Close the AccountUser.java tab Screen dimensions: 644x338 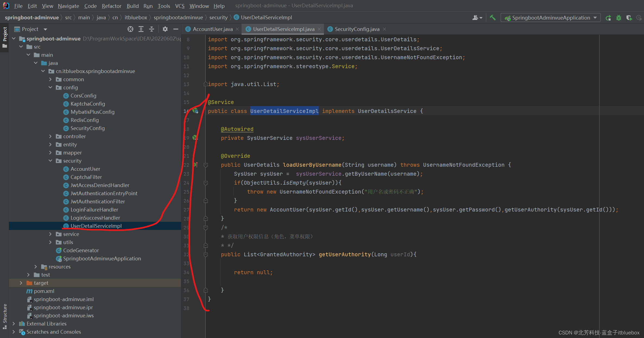237,29
